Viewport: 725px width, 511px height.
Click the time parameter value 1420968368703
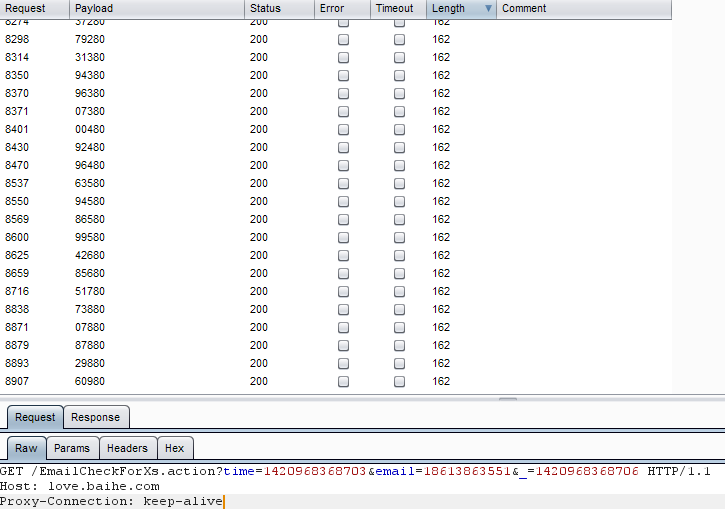(x=315, y=472)
